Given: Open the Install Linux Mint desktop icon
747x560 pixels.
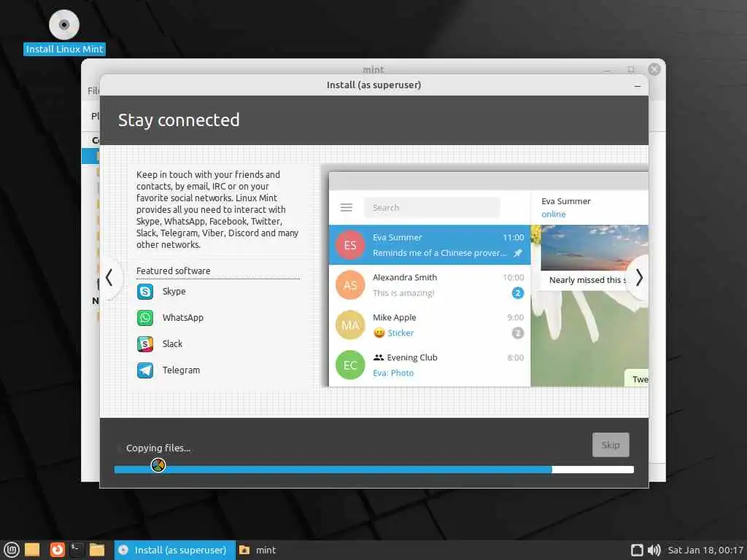Looking at the screenshot, I should coord(64,32).
